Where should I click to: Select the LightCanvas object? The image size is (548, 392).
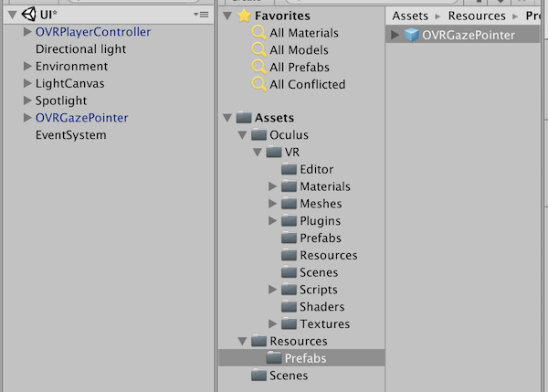(x=70, y=83)
